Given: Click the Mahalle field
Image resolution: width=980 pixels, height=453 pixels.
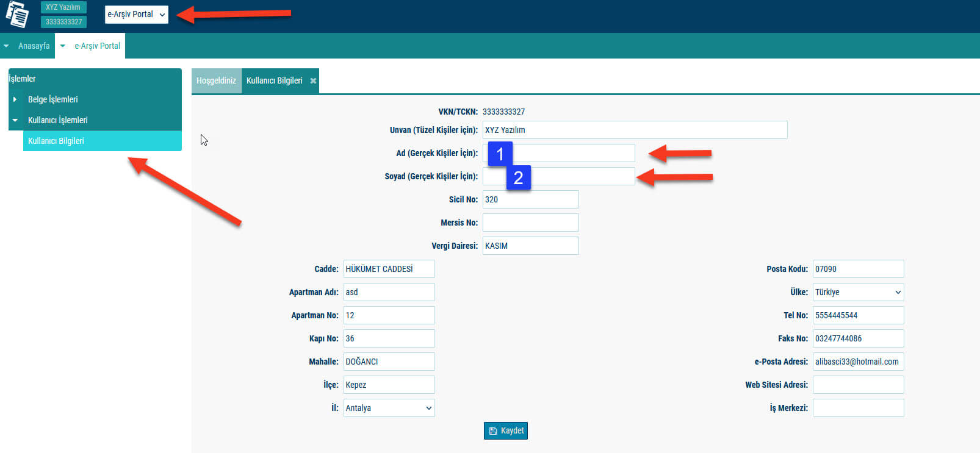Looking at the screenshot, I should (389, 362).
